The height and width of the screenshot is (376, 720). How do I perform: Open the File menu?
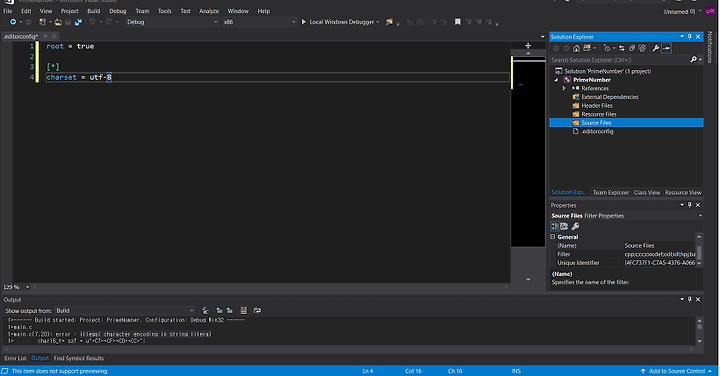click(8, 11)
